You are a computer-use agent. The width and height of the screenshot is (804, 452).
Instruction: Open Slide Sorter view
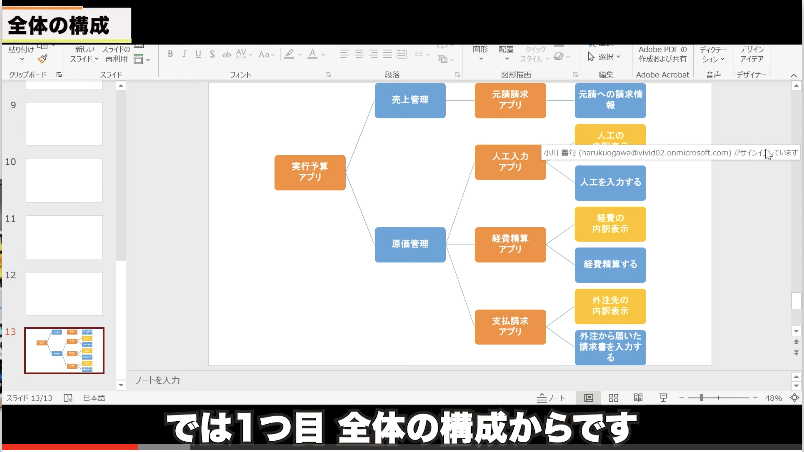coord(613,398)
